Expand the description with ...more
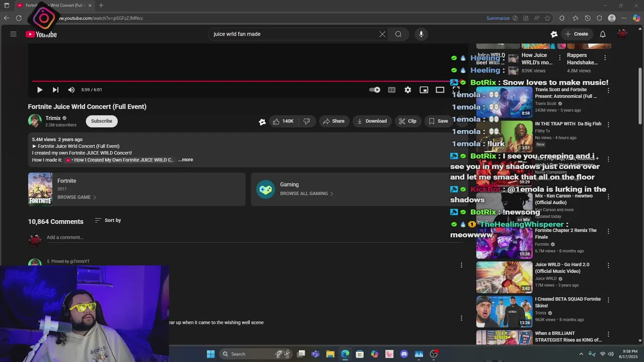This screenshot has width=644, height=362. (x=186, y=160)
